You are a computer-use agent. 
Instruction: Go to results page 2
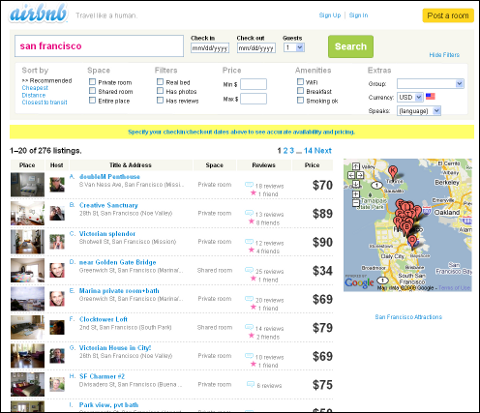coord(285,151)
